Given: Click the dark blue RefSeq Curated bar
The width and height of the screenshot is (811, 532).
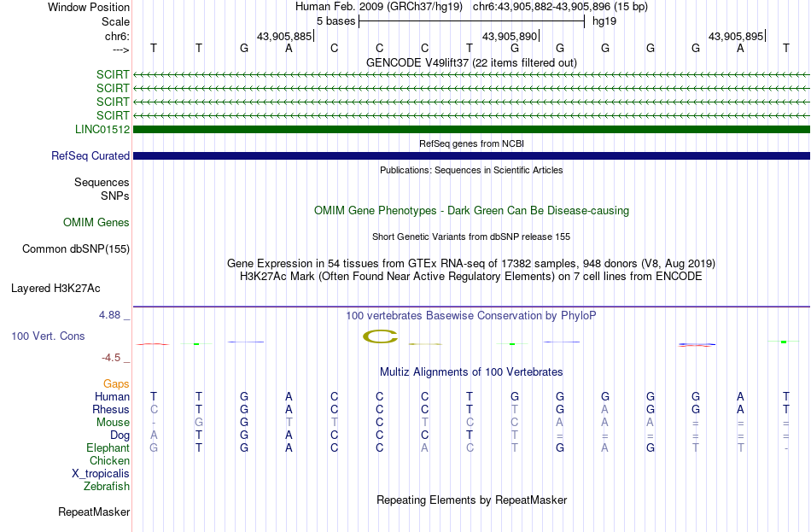Looking at the screenshot, I should (471, 155).
